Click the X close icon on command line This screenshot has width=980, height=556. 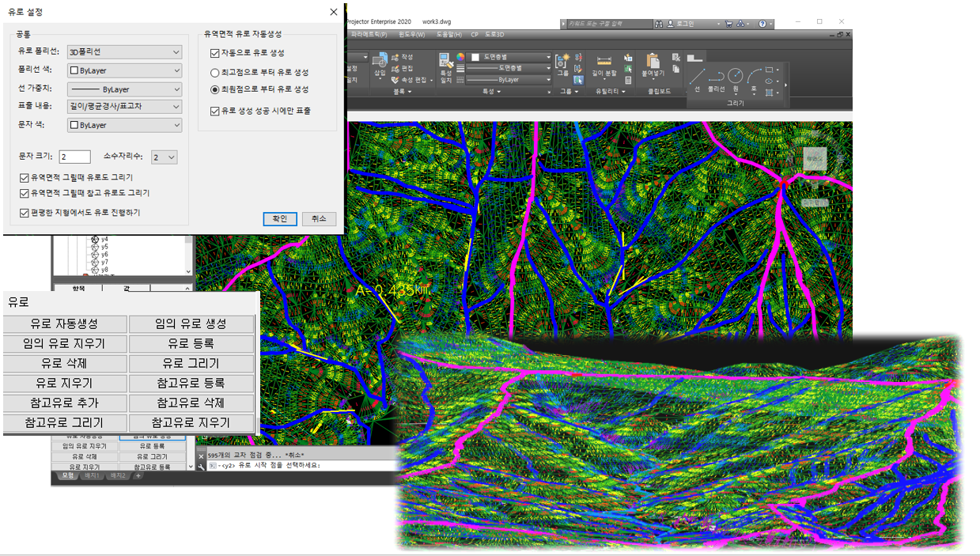[x=201, y=456]
